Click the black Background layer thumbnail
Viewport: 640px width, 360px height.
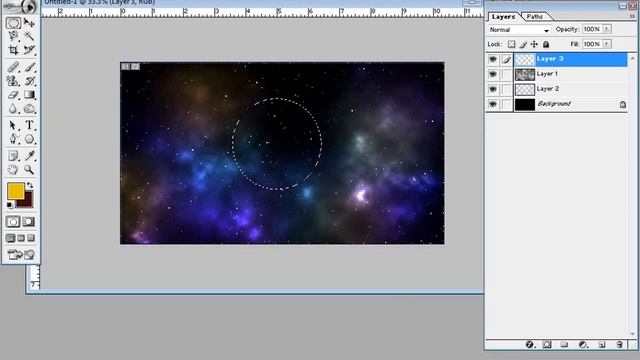pos(524,104)
